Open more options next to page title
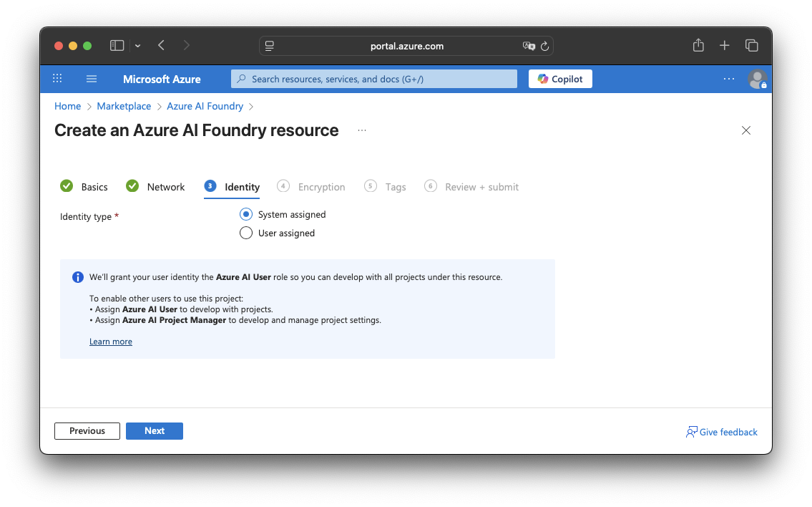 pos(362,130)
